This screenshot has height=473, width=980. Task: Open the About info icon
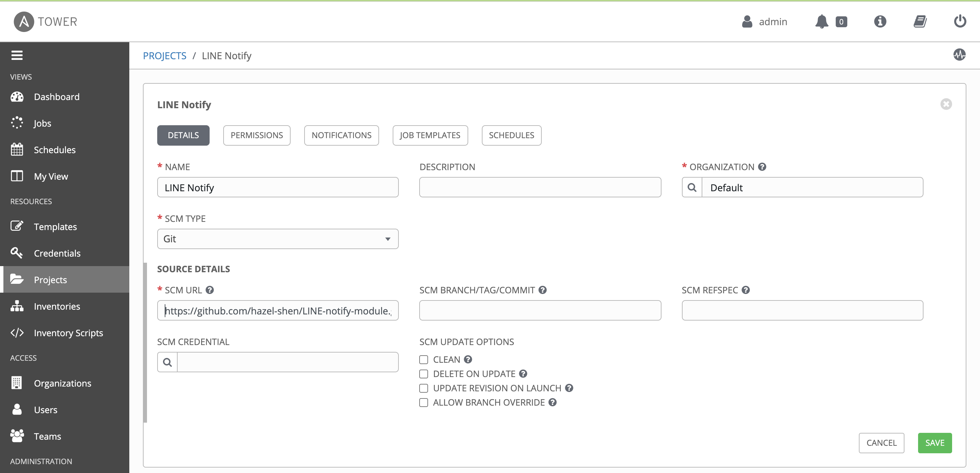pos(880,22)
